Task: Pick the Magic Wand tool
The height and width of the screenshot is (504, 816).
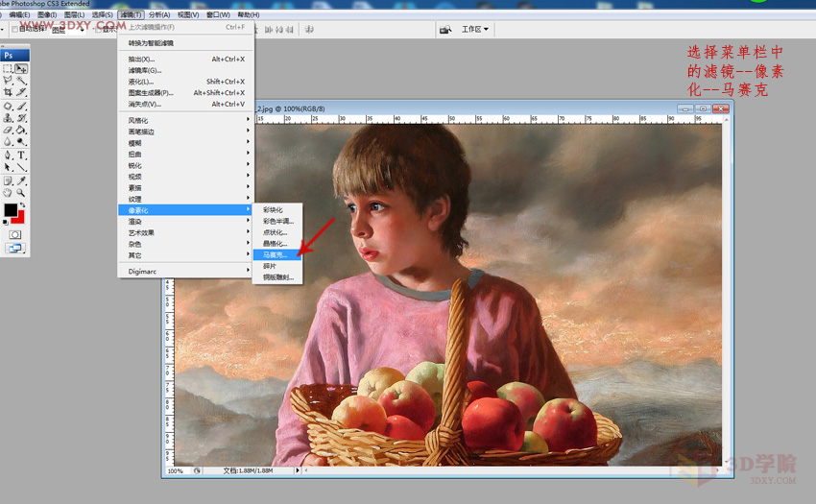Action: (x=21, y=82)
